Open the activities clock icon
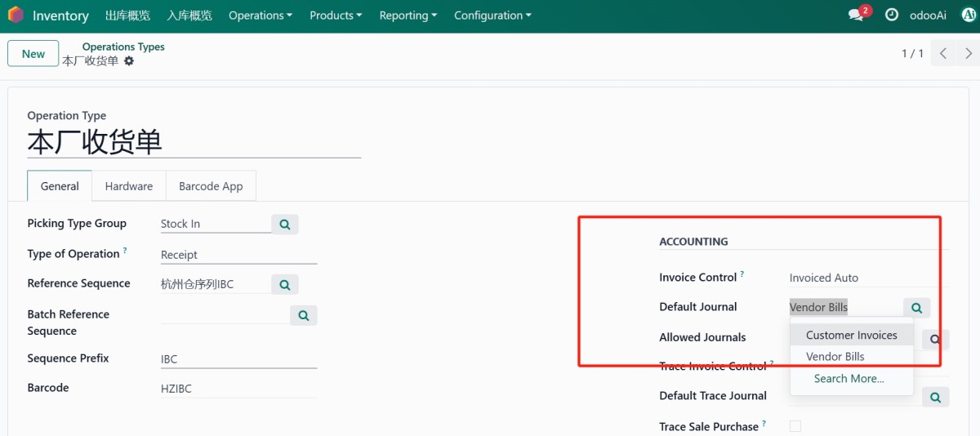Screen dimensions: 980x436 coord(892,16)
